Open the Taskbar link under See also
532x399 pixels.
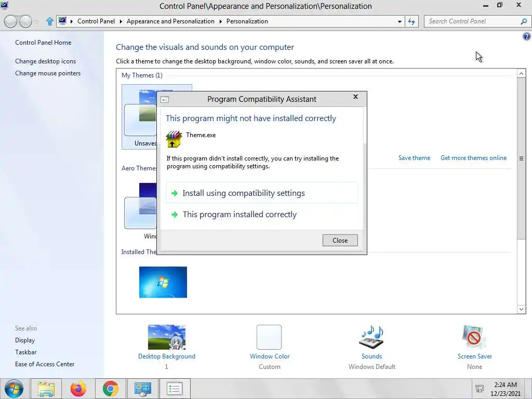(25, 352)
